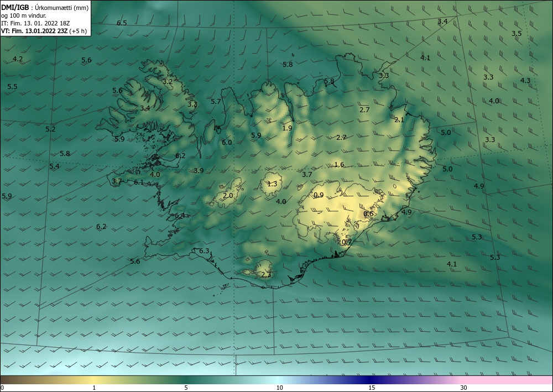553x392 pixels.
Task: Click the 6.0 value on the map
Action: pyautogui.click(x=227, y=143)
